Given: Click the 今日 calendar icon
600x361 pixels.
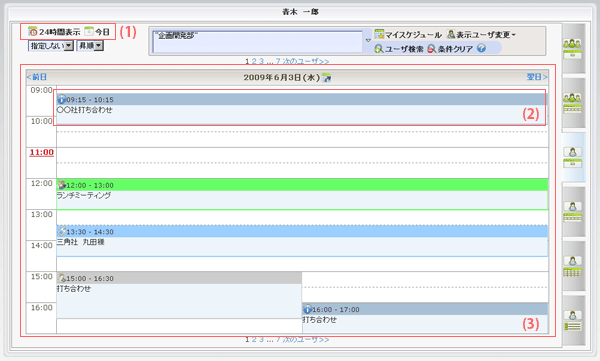Looking at the screenshot, I should coord(89,31).
